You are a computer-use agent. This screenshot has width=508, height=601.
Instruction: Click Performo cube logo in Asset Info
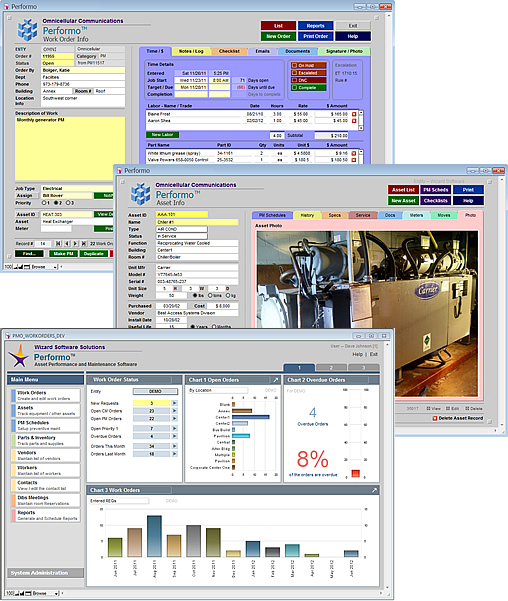point(140,194)
